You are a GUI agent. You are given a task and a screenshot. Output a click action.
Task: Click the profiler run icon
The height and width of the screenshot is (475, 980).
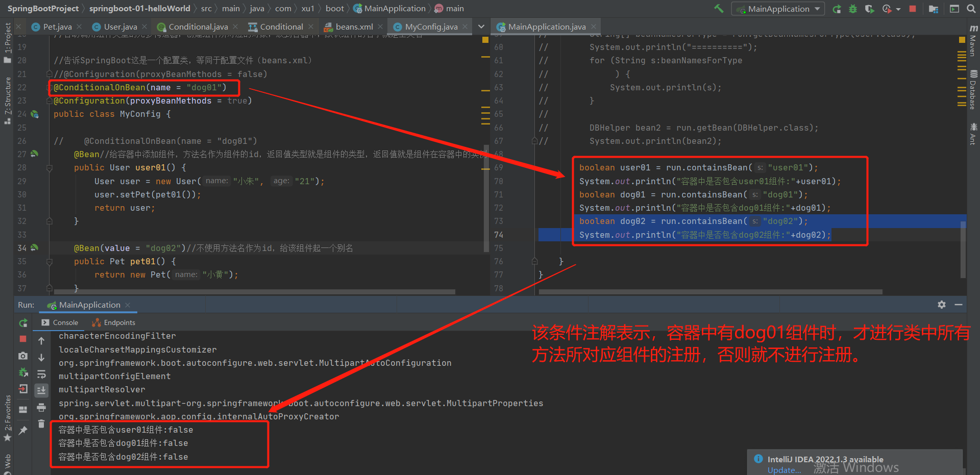click(887, 9)
